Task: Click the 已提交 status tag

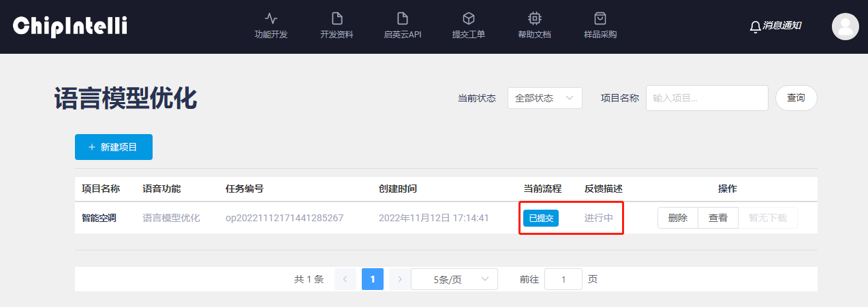Action: [x=541, y=218]
